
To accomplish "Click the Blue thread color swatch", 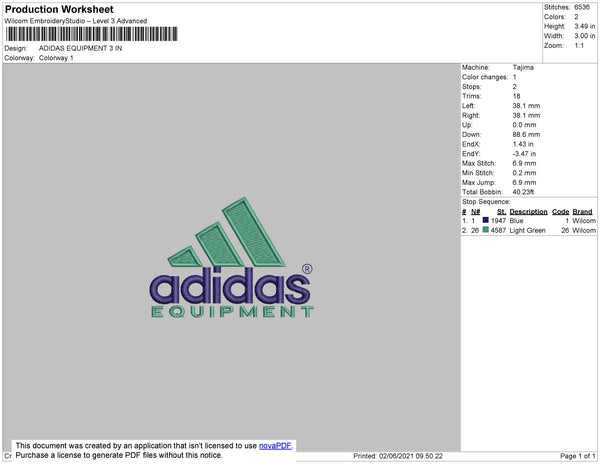I will pyautogui.click(x=486, y=220).
